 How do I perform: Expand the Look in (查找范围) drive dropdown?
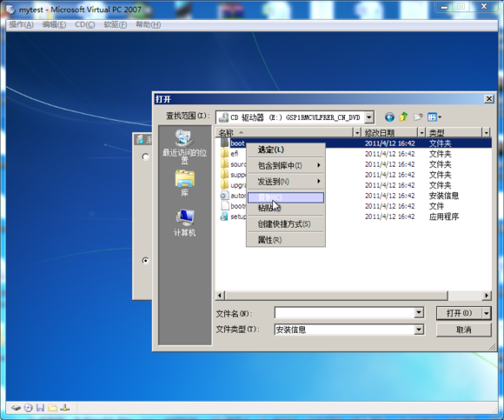(x=369, y=117)
